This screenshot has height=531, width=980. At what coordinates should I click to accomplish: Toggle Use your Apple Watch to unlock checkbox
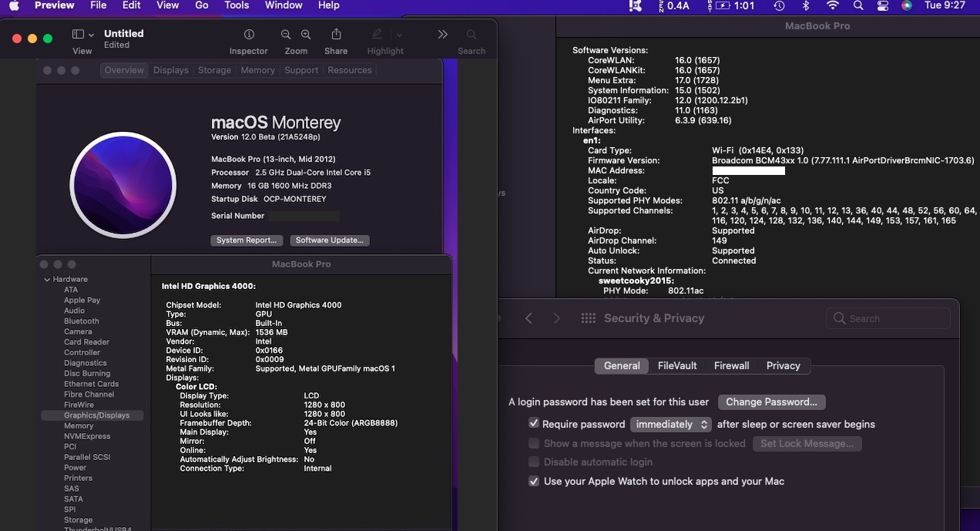coord(533,481)
